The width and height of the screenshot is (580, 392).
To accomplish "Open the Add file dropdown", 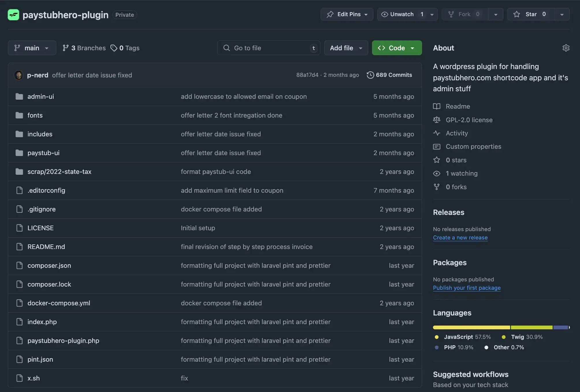I will point(346,48).
